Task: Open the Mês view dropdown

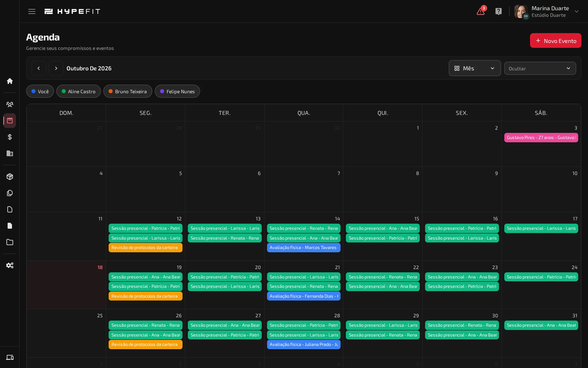Action: 474,68
